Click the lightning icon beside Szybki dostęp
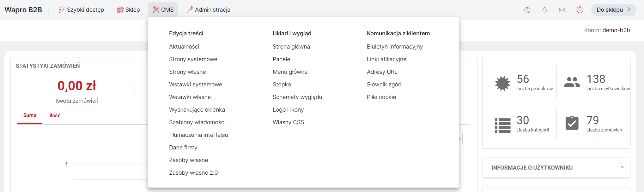Screen dimensions: 644x192 point(62,10)
